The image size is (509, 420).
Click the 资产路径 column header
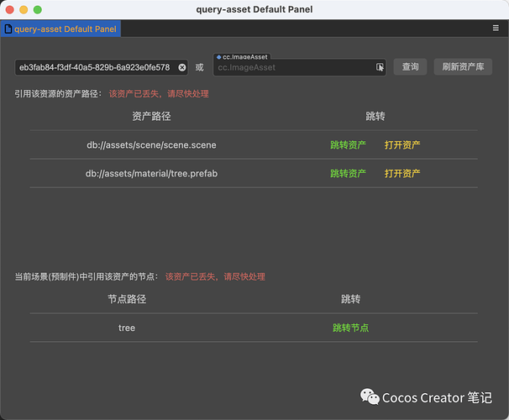(x=151, y=116)
